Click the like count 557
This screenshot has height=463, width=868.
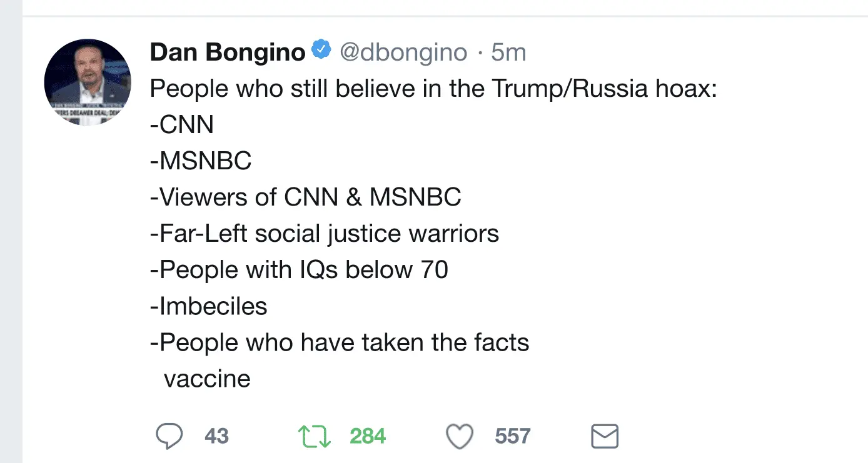pos(513,436)
